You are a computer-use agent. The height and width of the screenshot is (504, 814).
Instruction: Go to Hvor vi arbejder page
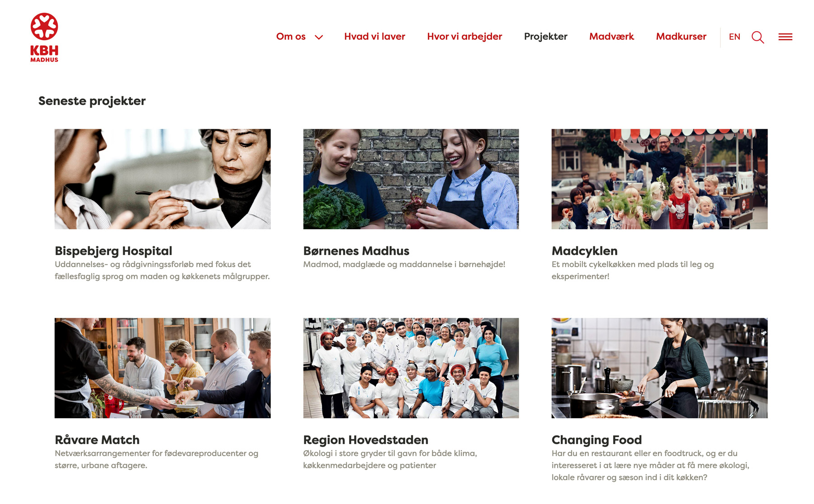coord(464,37)
